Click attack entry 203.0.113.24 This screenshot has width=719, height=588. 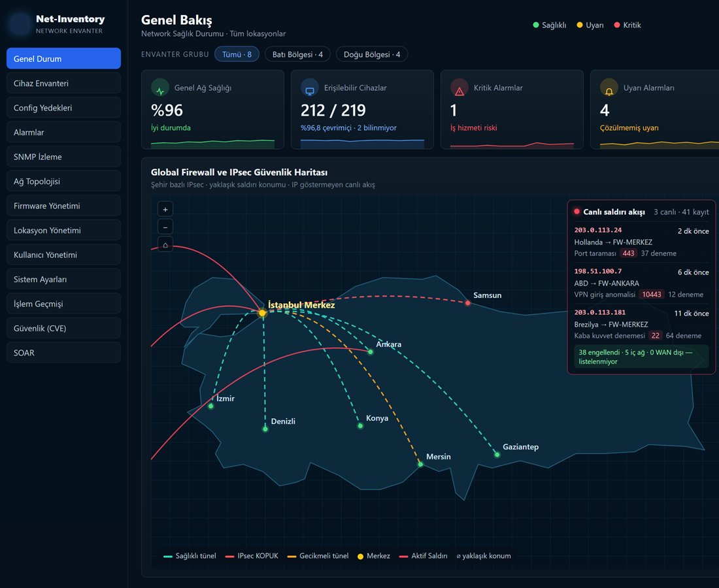click(641, 242)
